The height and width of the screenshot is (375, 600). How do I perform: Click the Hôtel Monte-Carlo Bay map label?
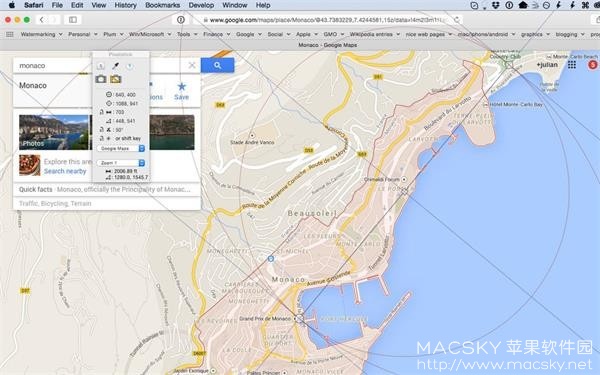click(x=516, y=104)
